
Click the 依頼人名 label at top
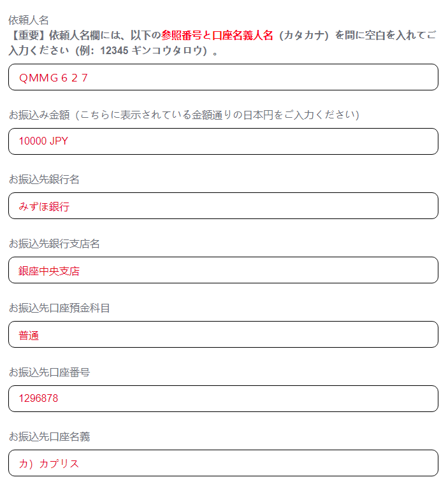pyautogui.click(x=29, y=20)
